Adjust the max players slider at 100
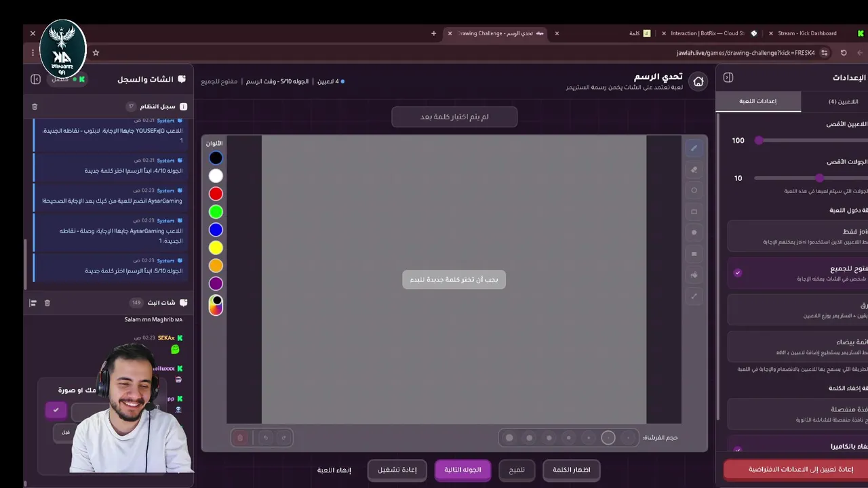Image resolution: width=868 pixels, height=488 pixels. pos(759,140)
